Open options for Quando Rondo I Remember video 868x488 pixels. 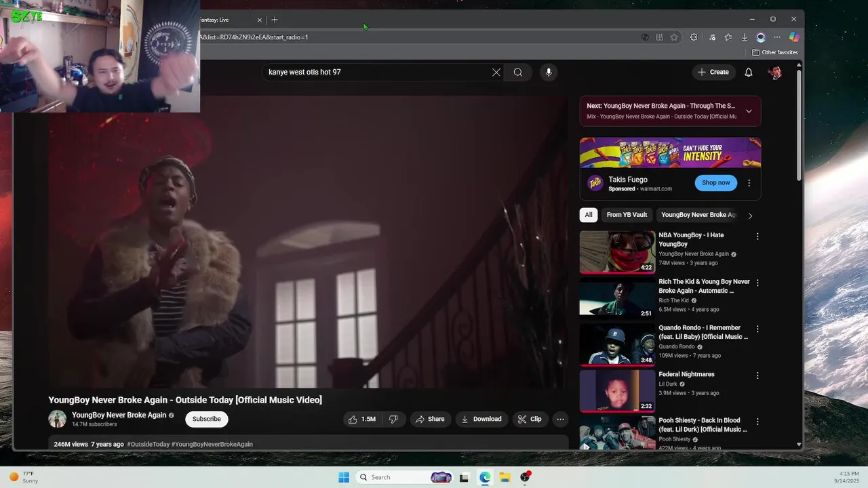pyautogui.click(x=757, y=329)
